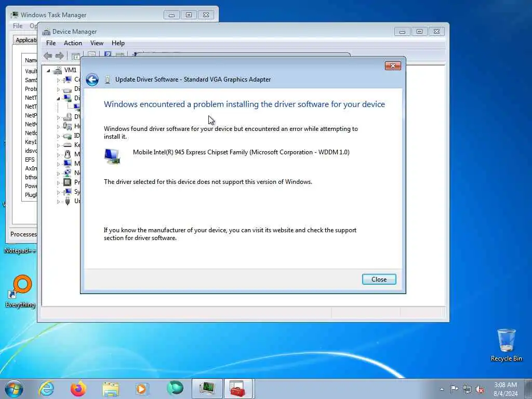Click the Back arrow in Device Manager toolbar
The image size is (532, 399).
tap(48, 56)
